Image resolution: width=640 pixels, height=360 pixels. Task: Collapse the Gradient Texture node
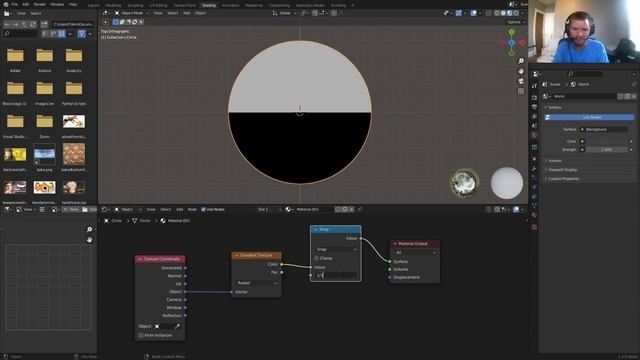236,256
